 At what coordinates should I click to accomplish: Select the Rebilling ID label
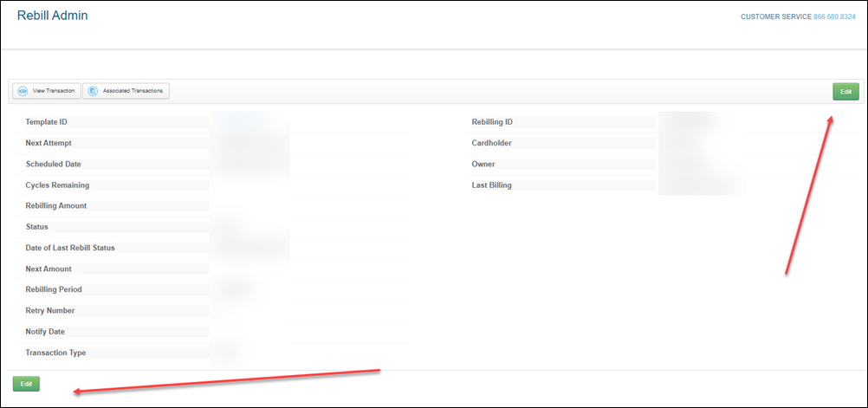pos(498,122)
